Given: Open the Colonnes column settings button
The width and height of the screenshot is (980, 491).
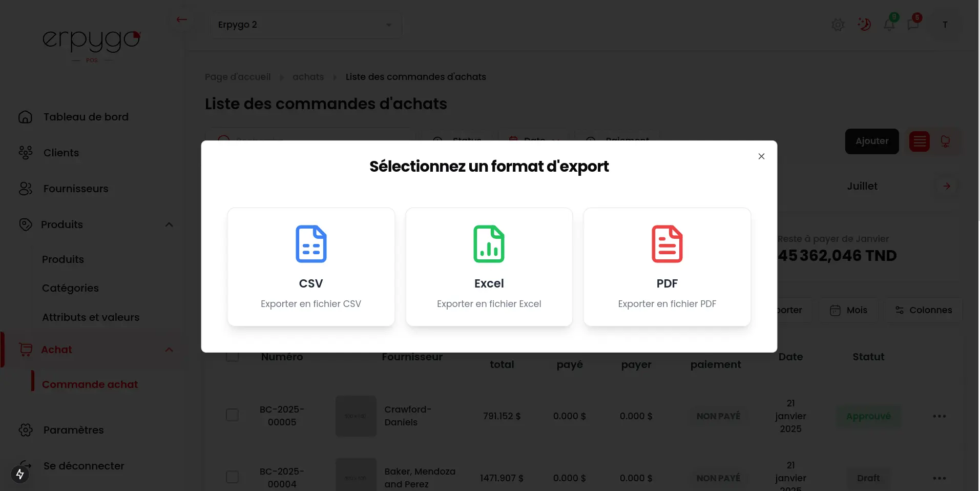Looking at the screenshot, I should [923, 310].
